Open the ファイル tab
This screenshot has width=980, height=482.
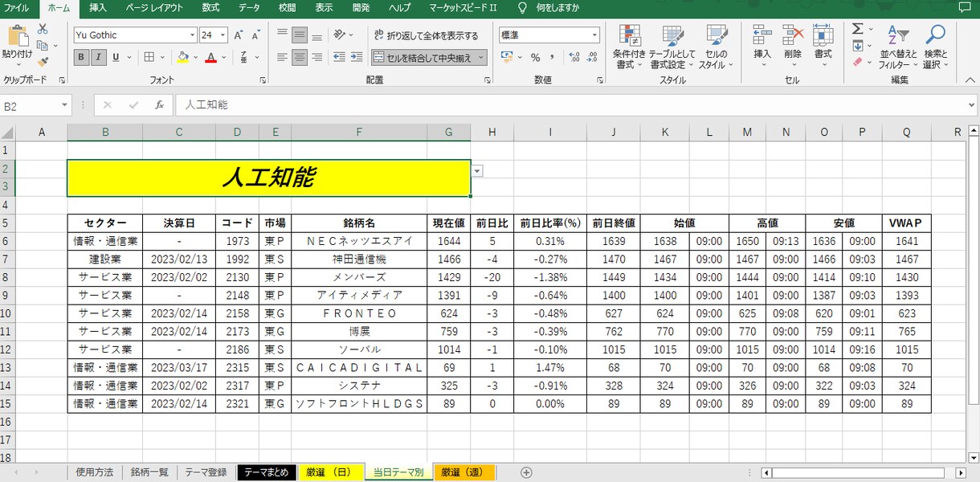pos(17,8)
